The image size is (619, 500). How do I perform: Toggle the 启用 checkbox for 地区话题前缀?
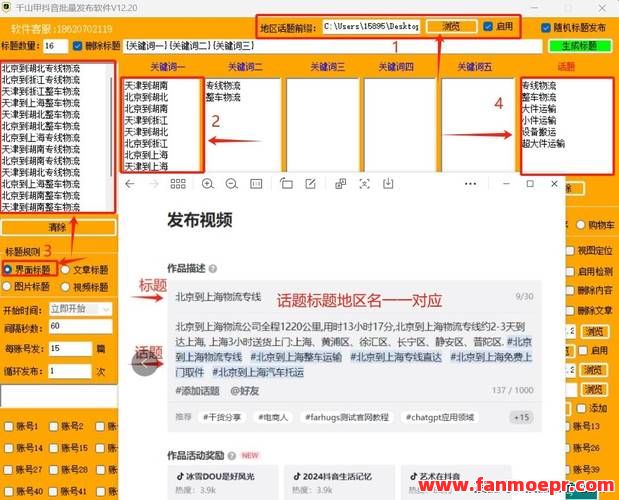click(x=488, y=26)
